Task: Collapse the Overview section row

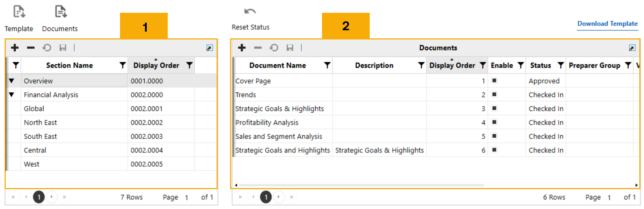Action: [12, 81]
